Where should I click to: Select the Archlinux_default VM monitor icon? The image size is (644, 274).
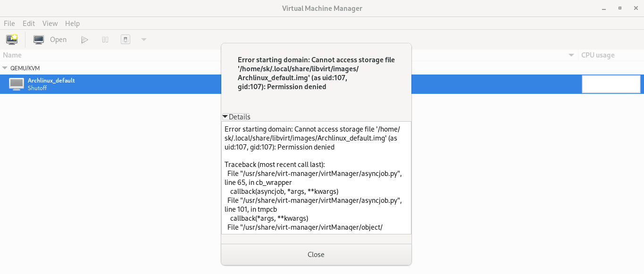click(17, 84)
